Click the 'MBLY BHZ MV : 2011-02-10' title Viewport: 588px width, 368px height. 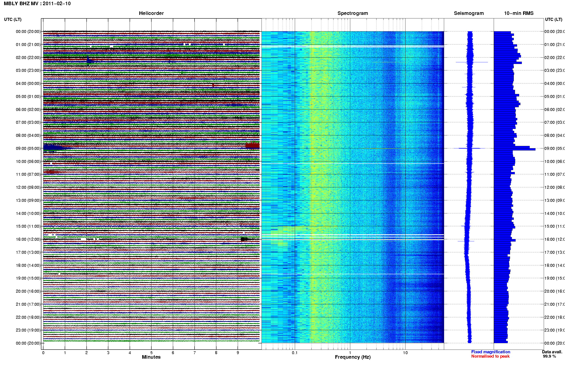(37, 4)
